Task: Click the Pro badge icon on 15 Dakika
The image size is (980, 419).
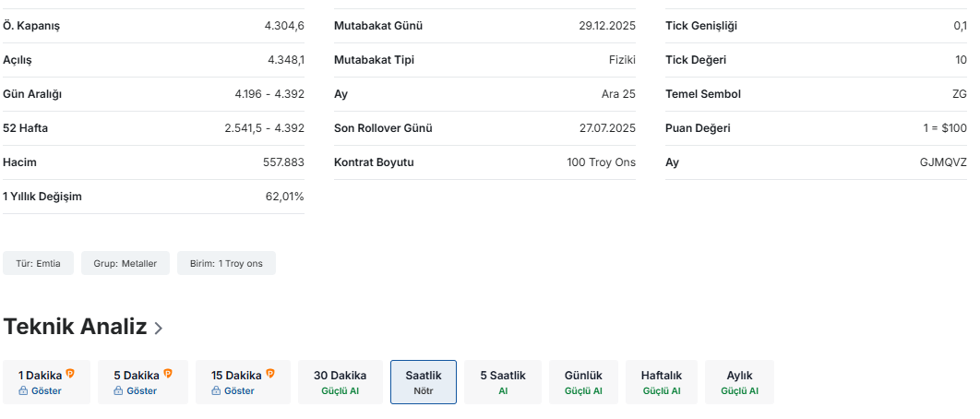Action: pyautogui.click(x=270, y=375)
